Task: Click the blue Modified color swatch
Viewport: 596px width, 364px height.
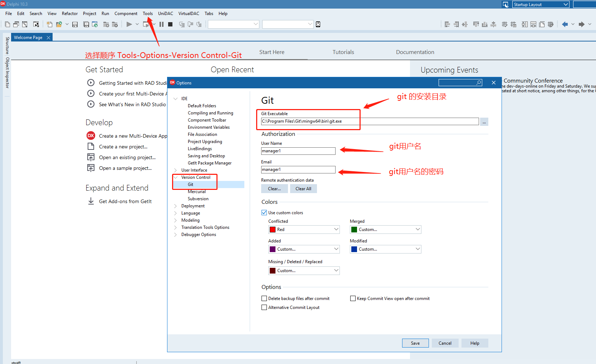Action: click(354, 249)
